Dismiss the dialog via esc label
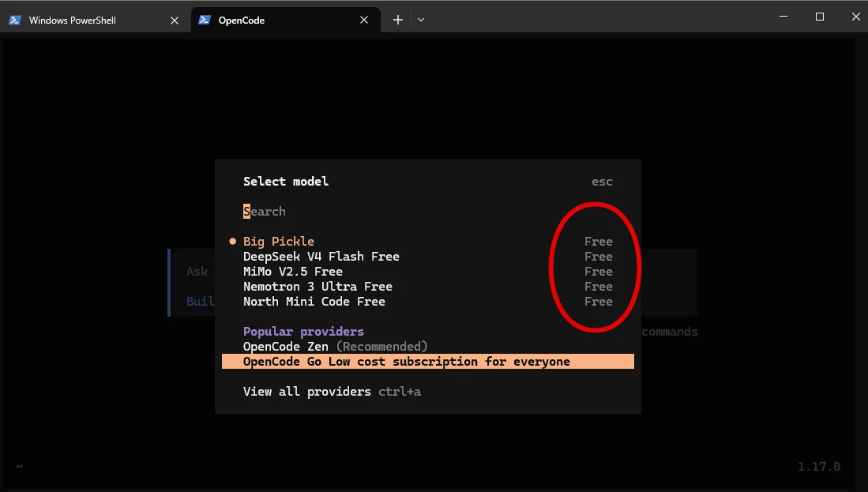The height and width of the screenshot is (492, 868). [x=602, y=182]
